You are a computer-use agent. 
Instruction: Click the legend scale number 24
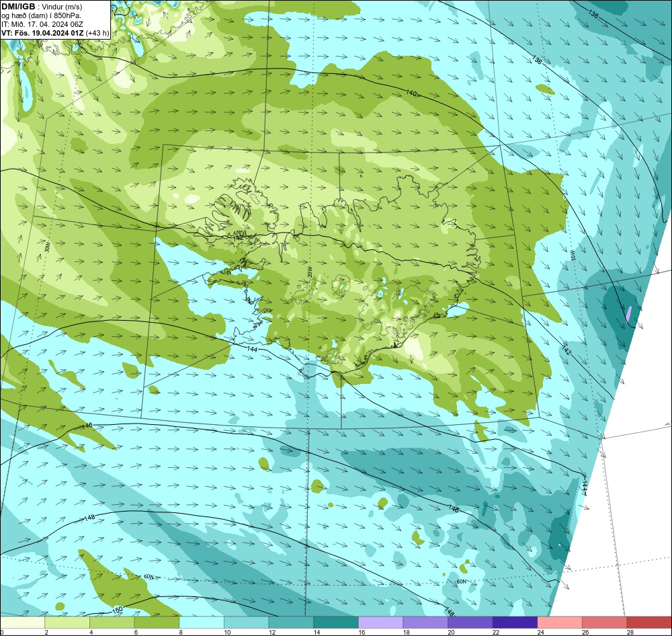(x=541, y=632)
